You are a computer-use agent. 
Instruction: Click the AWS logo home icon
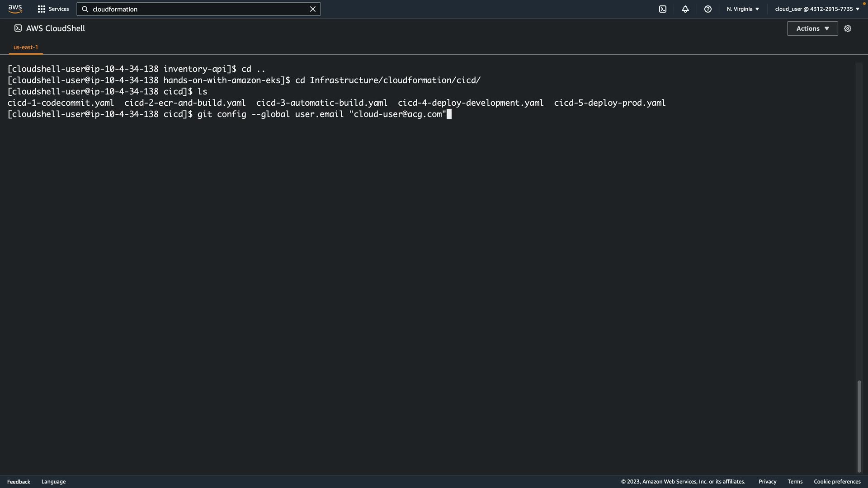pos(15,9)
